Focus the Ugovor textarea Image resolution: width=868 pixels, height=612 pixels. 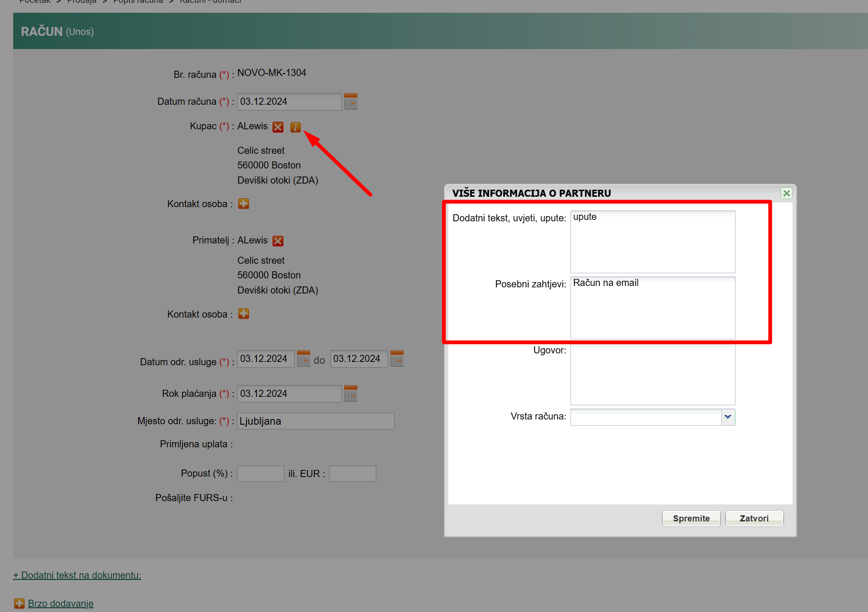(x=653, y=374)
